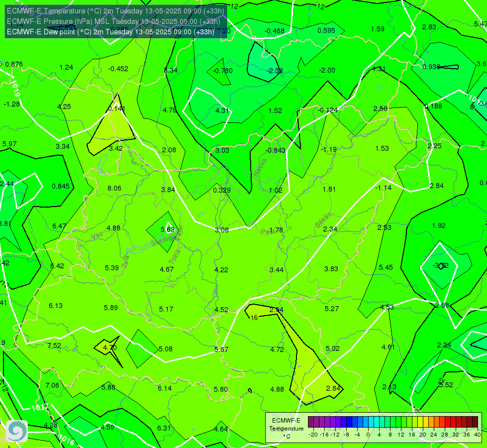487x448 pixels.
Task: Click the dew point value -0.780
Action: tap(223, 71)
